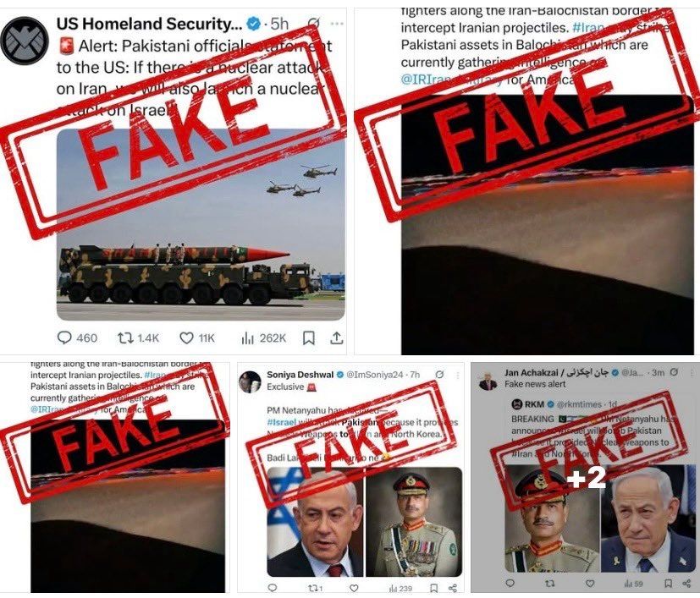The height and width of the screenshot is (598, 700).
Task: Bookmark Soniya Deshwal's post
Action: point(433,588)
